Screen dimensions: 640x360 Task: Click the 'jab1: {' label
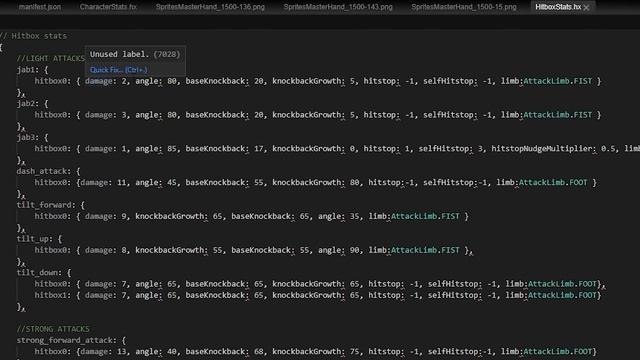pyautogui.click(x=33, y=70)
